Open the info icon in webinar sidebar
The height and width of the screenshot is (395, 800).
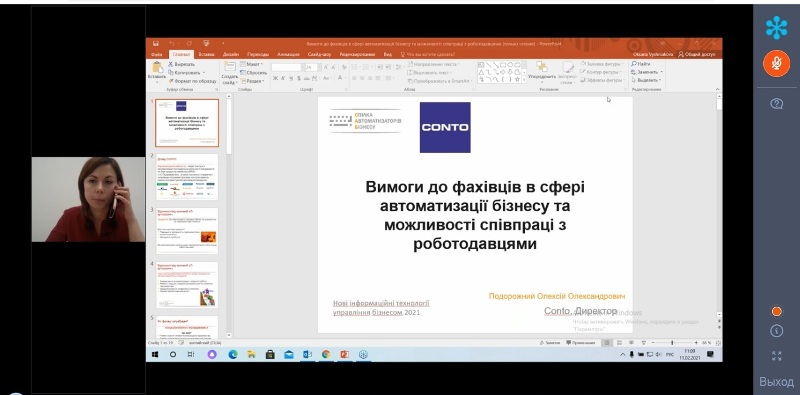pos(776,331)
